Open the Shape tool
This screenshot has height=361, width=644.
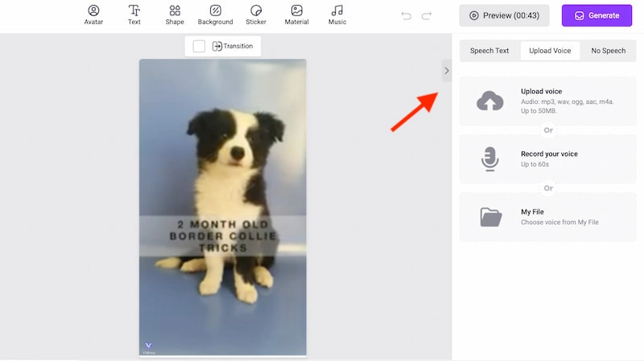coord(175,15)
